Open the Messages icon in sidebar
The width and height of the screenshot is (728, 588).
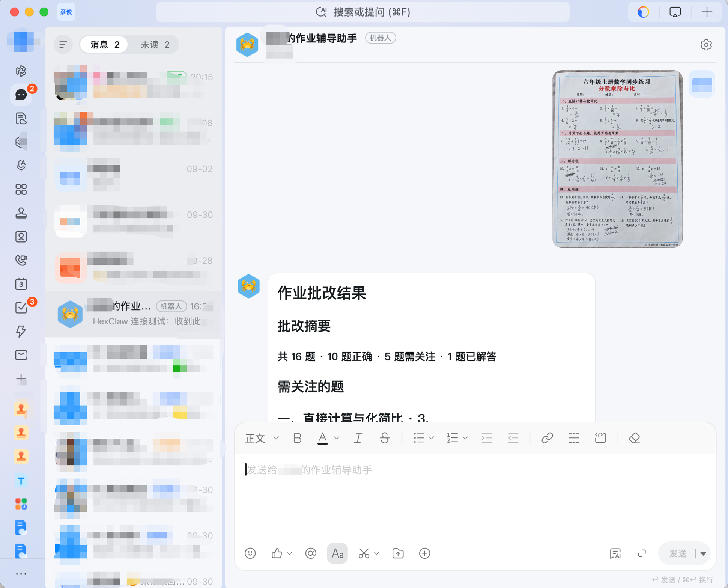(21, 95)
